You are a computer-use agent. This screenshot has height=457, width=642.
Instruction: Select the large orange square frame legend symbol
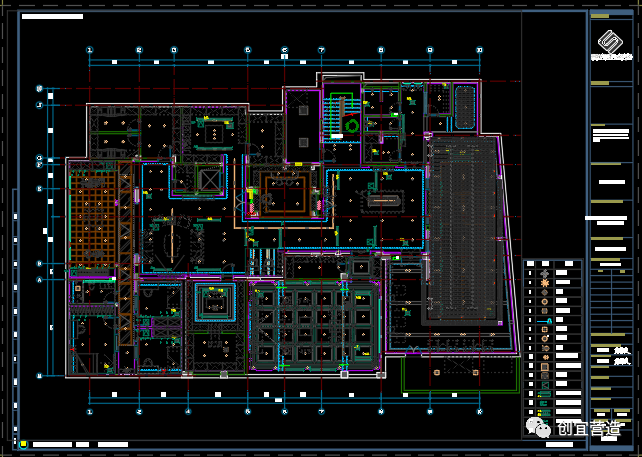pos(545,367)
